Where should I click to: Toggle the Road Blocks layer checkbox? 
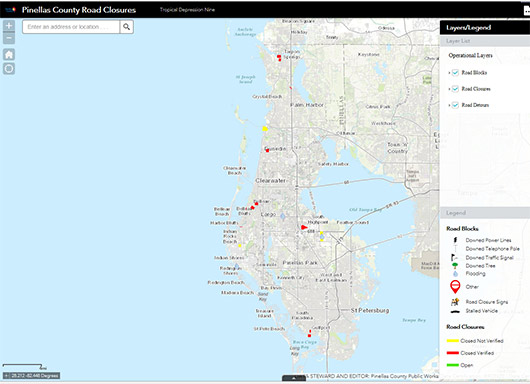pos(455,73)
